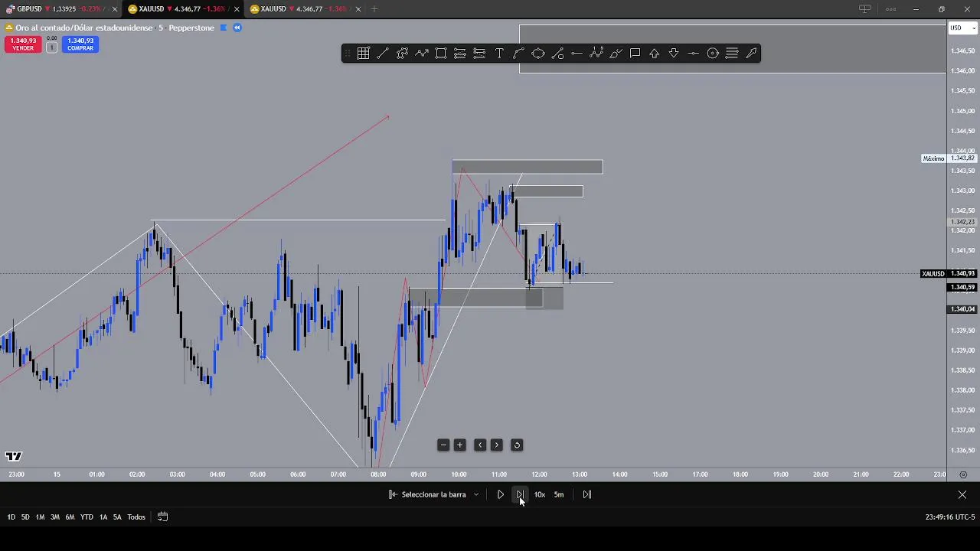
Task: Step forward one bar in replay
Action: click(x=520, y=494)
